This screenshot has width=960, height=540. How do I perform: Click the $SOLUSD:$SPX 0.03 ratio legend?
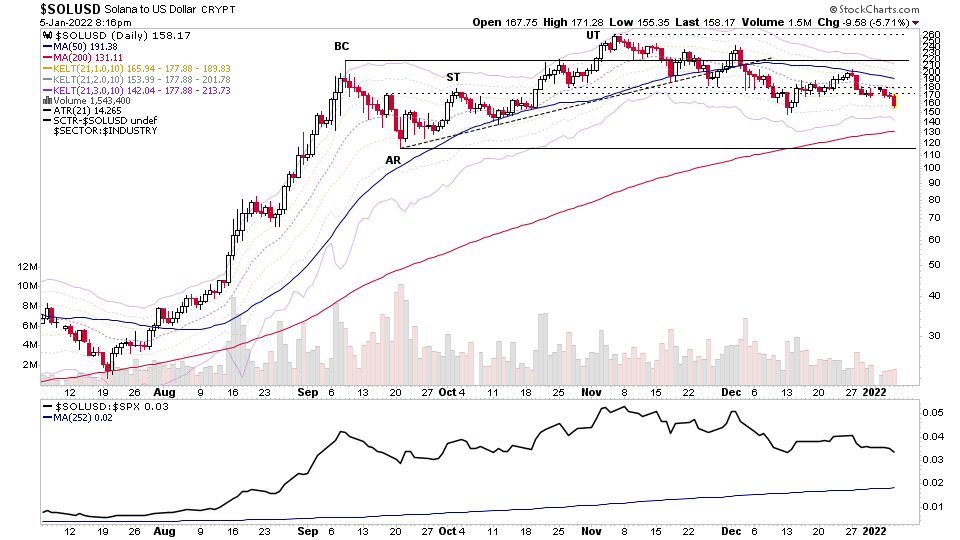click(x=111, y=407)
